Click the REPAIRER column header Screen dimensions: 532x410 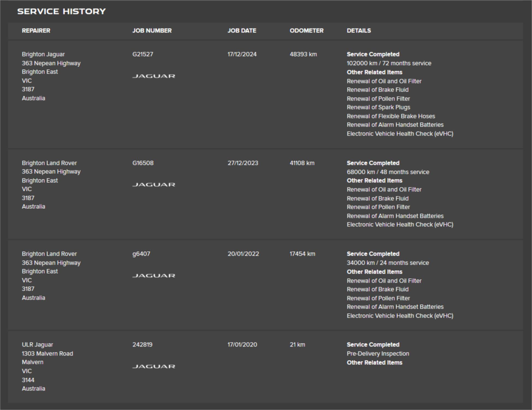[36, 31]
